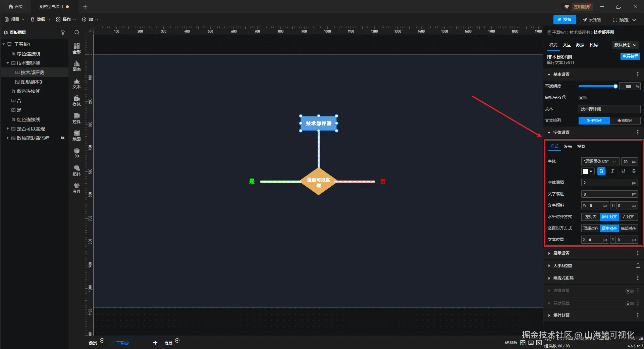Click 鼠标穿透 help question icon
This screenshot has width=644, height=349.
pos(564,97)
